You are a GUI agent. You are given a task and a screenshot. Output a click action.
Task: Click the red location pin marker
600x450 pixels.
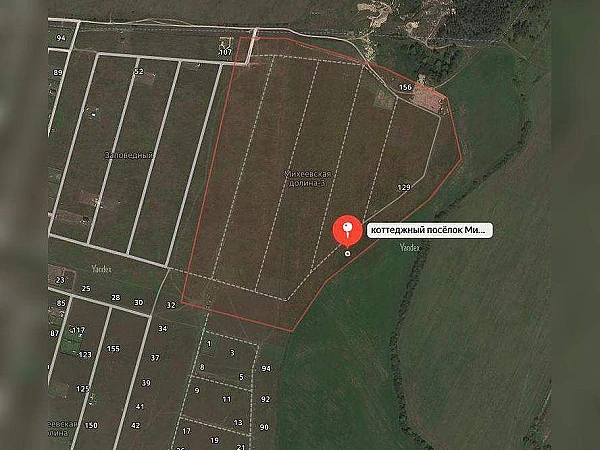pyautogui.click(x=347, y=231)
